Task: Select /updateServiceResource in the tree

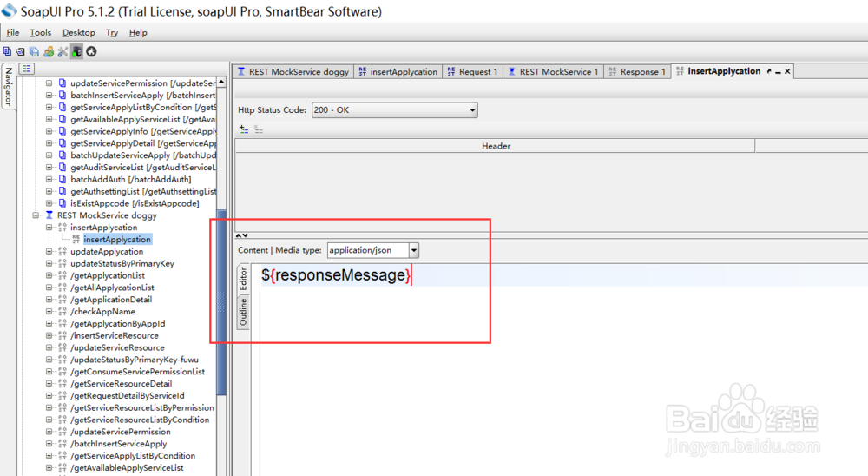Action: pyautogui.click(x=117, y=347)
